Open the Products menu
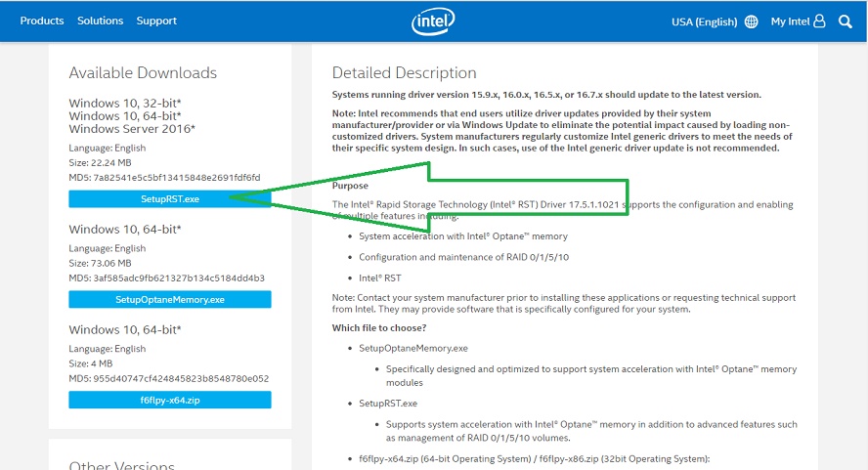The height and width of the screenshot is (470, 868). (42, 21)
